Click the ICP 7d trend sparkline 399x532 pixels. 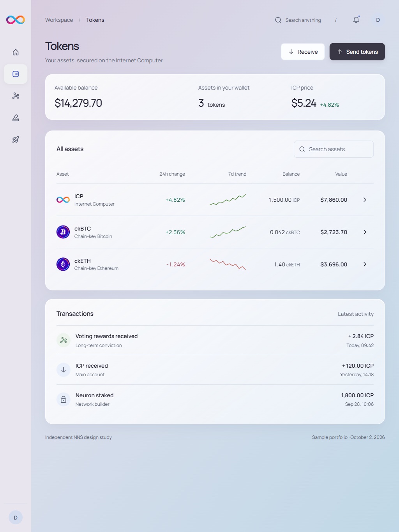tap(228, 199)
